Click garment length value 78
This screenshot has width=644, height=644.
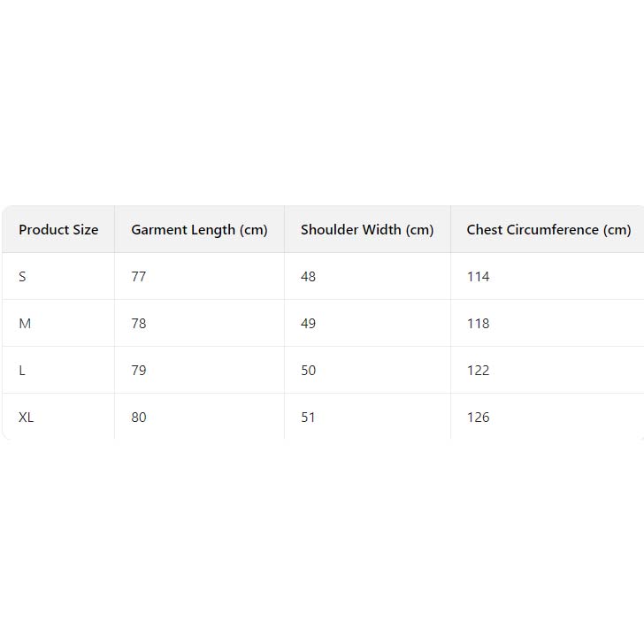point(139,324)
